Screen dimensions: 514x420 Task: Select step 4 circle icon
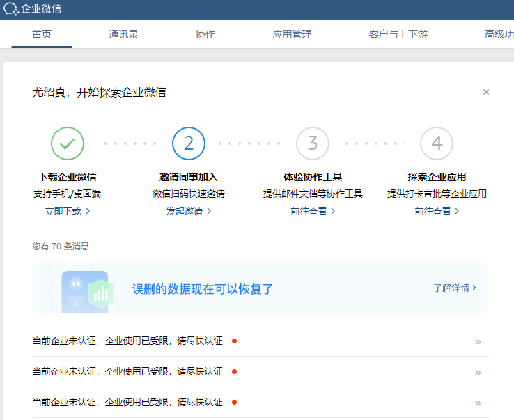[x=437, y=143]
